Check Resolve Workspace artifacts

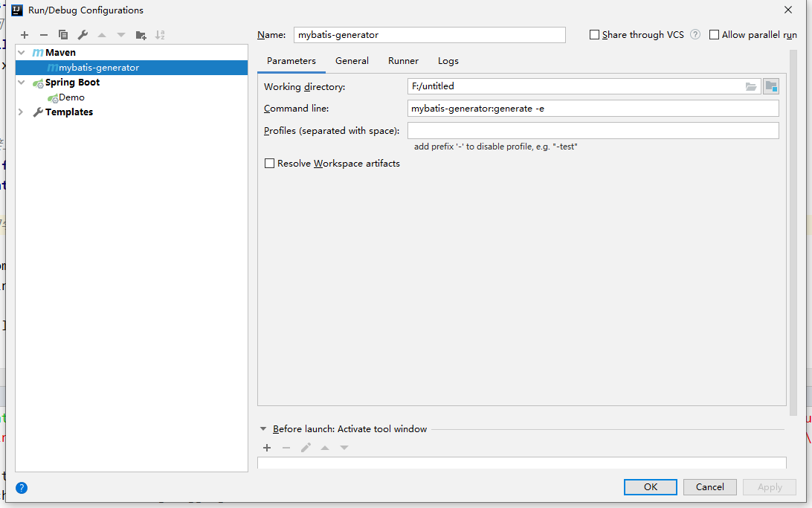(269, 164)
